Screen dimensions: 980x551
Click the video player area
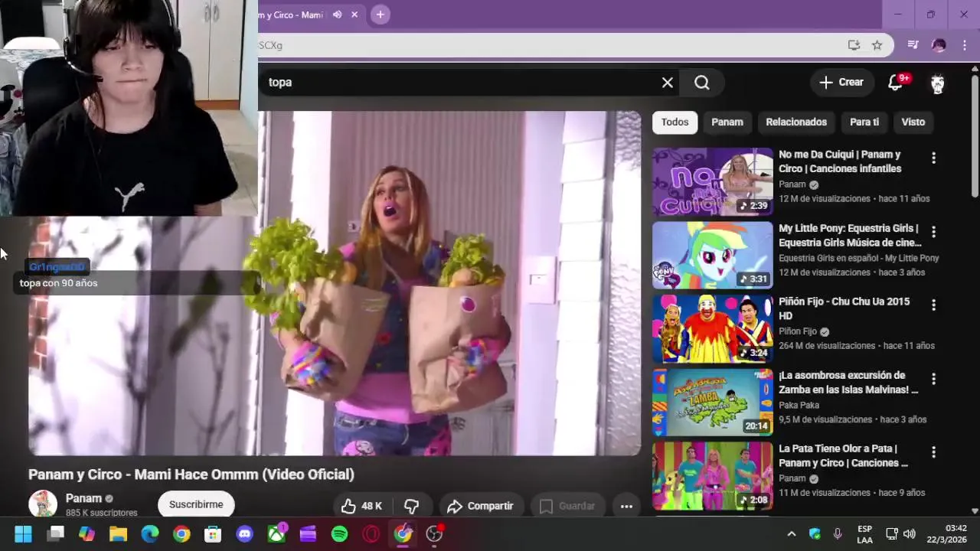tap(335, 283)
